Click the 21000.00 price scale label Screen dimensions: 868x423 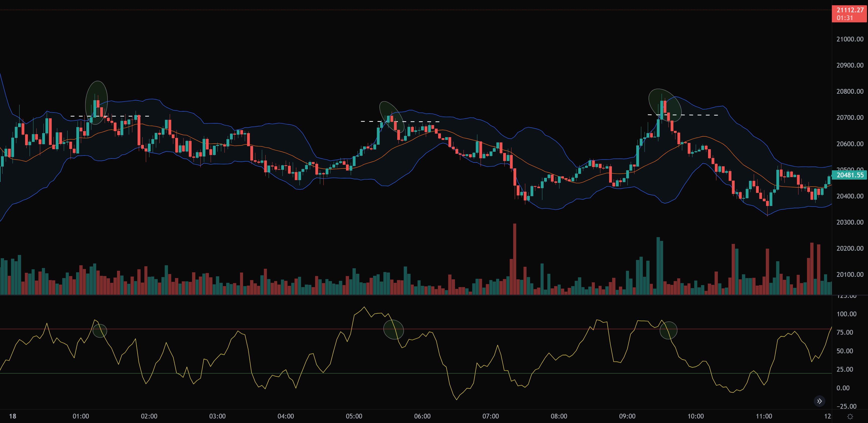(850, 39)
